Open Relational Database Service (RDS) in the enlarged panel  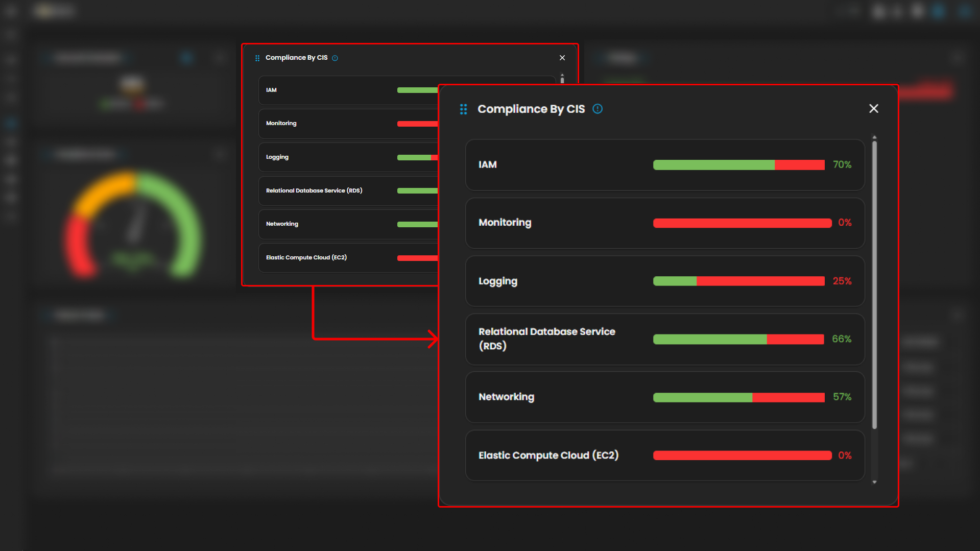pos(546,339)
